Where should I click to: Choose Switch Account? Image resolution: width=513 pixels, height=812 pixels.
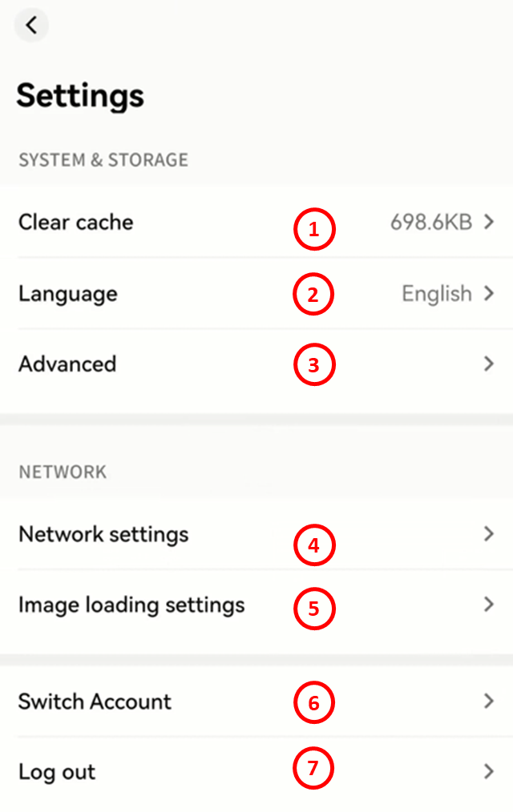(95, 701)
